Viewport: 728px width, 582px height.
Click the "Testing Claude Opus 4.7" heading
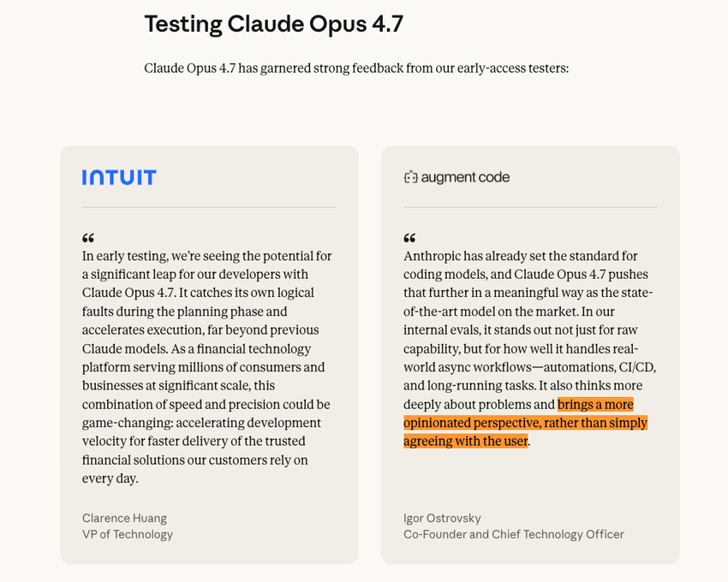273,24
